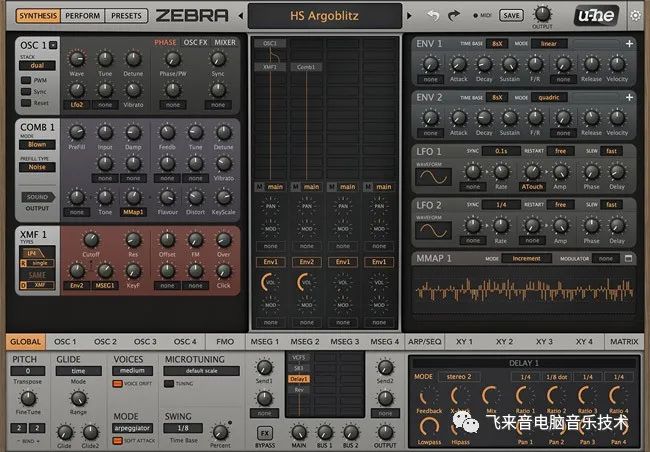The image size is (650, 452).
Task: Go to previous preset arrow
Action: click(x=241, y=16)
